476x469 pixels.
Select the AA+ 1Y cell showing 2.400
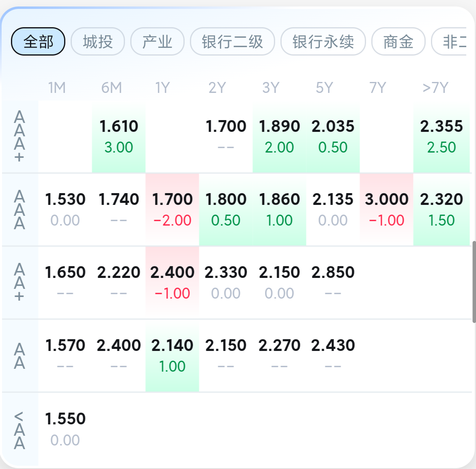click(172, 282)
